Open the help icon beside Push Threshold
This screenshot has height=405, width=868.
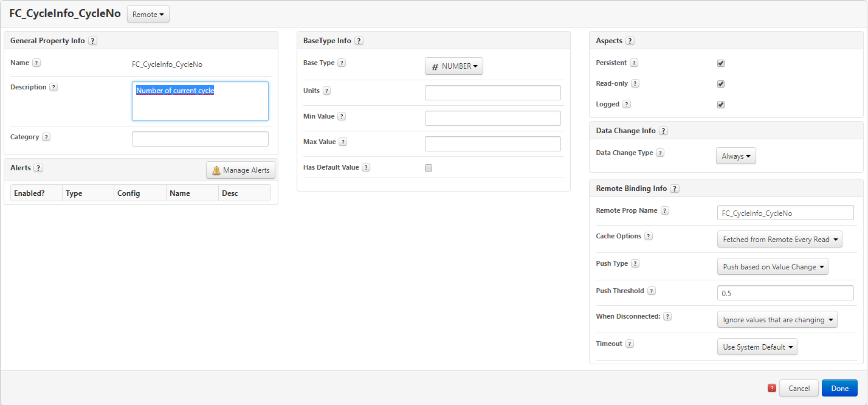652,291
